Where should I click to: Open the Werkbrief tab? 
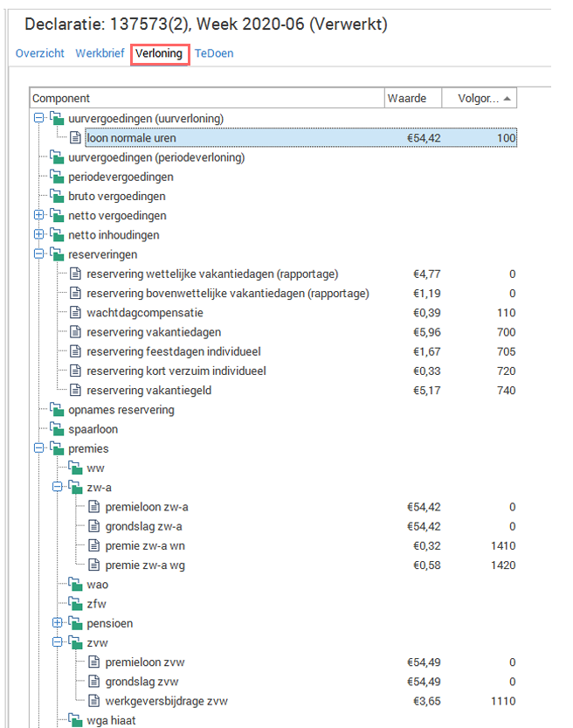(x=98, y=53)
